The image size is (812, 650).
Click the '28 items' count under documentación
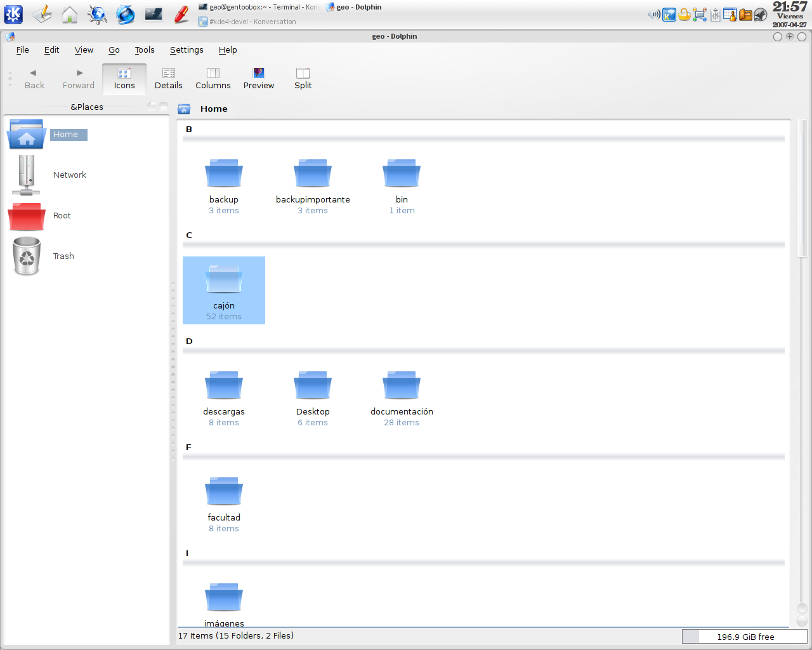pos(402,423)
